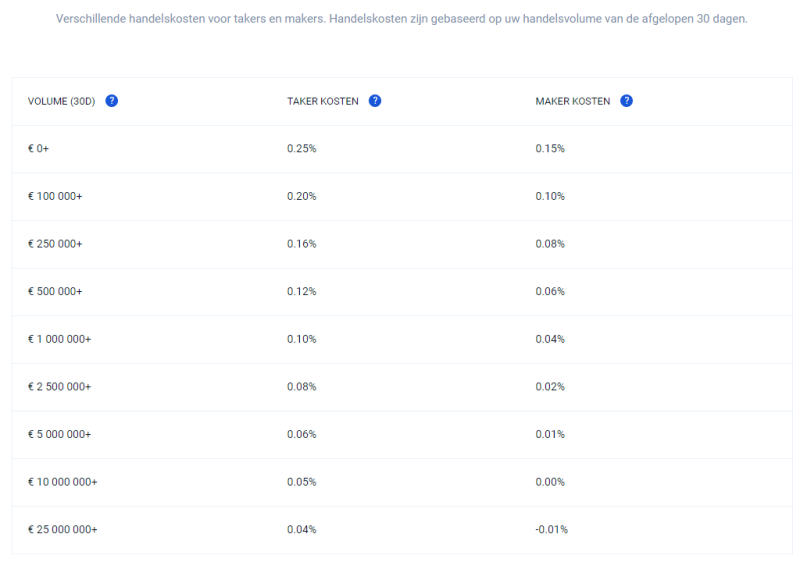Select the € 250 000+ volume tier

55,244
